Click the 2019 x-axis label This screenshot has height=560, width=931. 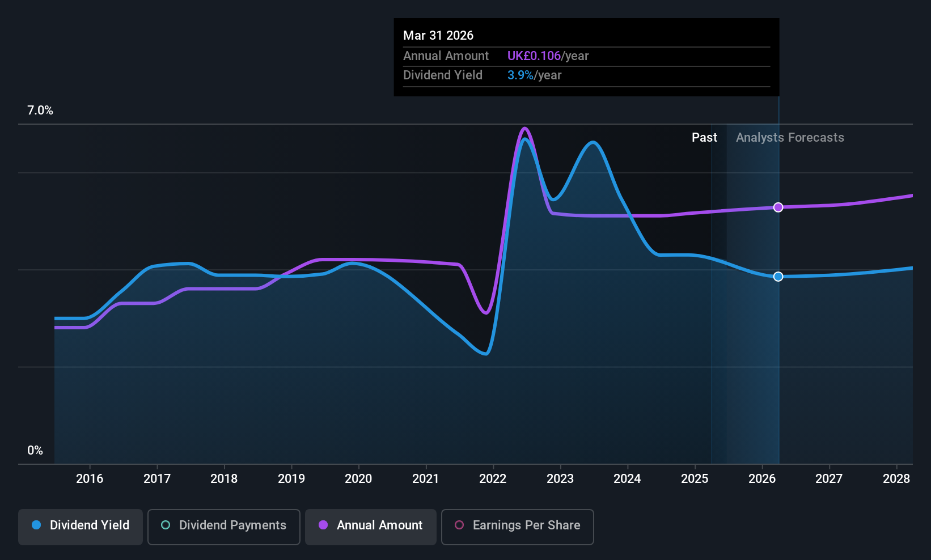point(291,479)
